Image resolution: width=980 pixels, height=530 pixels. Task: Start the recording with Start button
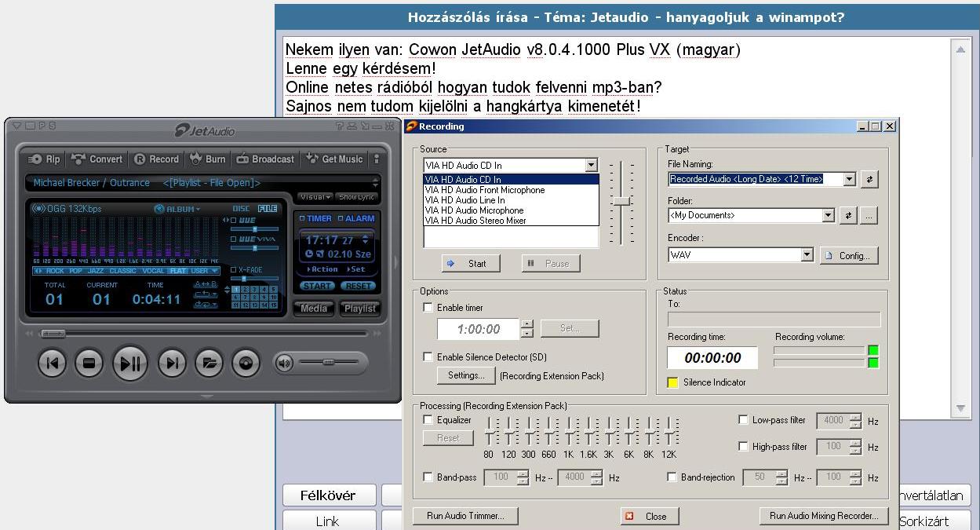point(471,264)
